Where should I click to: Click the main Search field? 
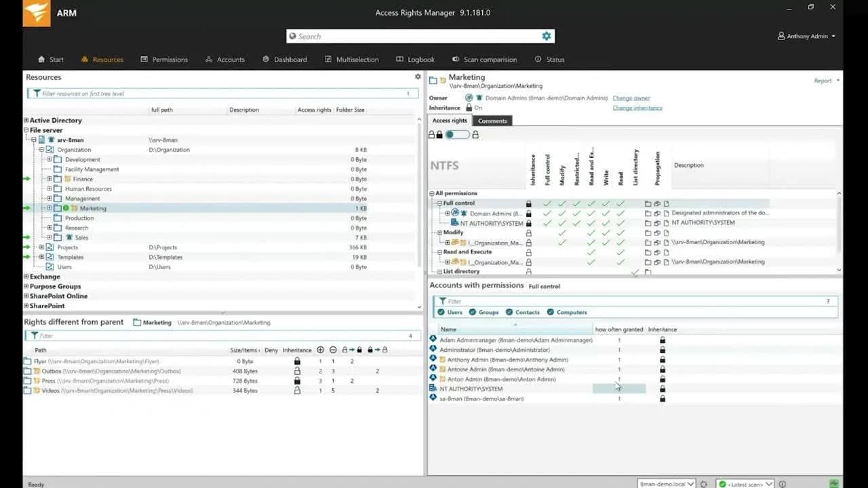(420, 37)
